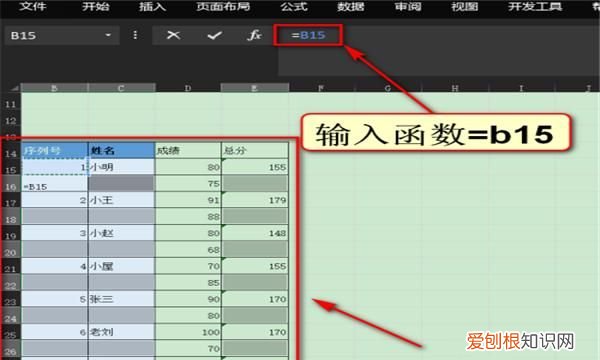Expand the Name Box dropdown arrow
The height and width of the screenshot is (360, 600).
click(x=108, y=35)
